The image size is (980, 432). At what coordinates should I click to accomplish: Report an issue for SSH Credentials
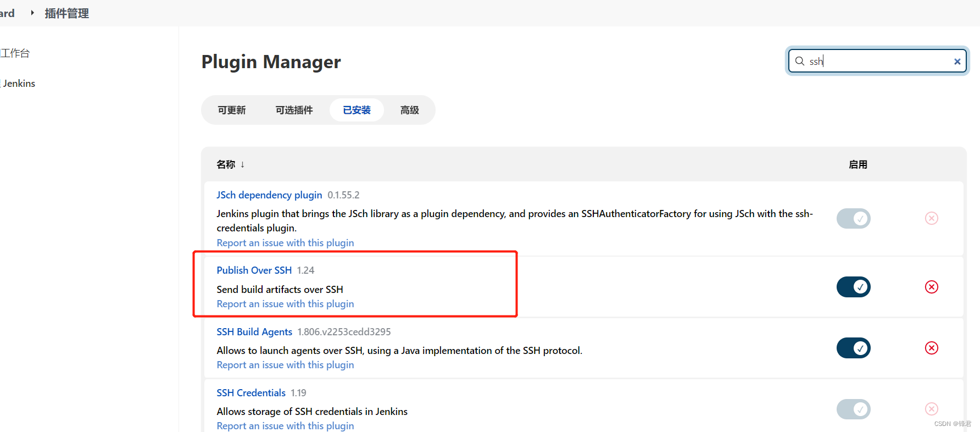click(285, 426)
